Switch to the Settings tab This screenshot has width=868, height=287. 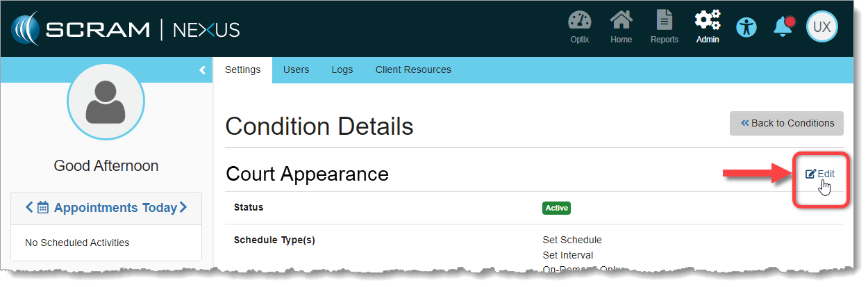pos(242,70)
